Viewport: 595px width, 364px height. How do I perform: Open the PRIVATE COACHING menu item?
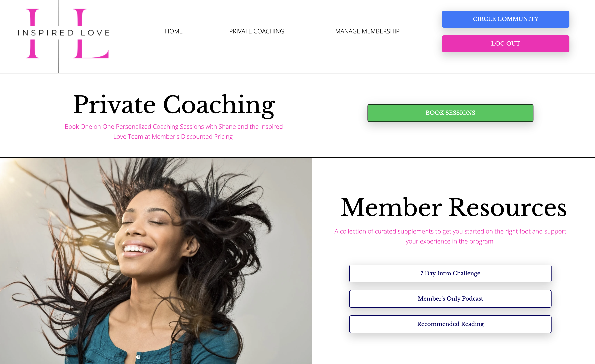[257, 31]
